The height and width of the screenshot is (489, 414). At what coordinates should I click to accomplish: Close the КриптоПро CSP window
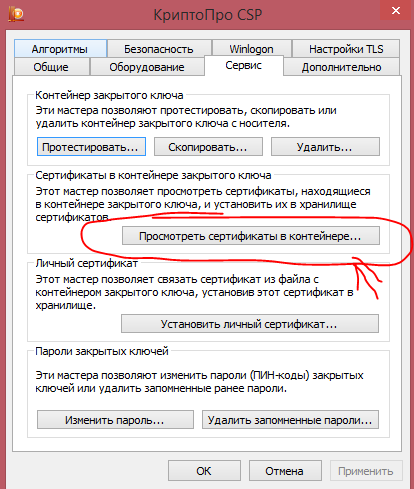396,10
